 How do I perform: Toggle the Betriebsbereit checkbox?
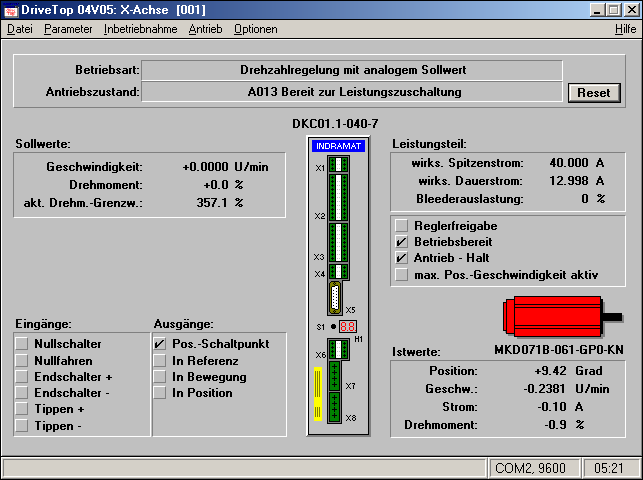coord(401,242)
